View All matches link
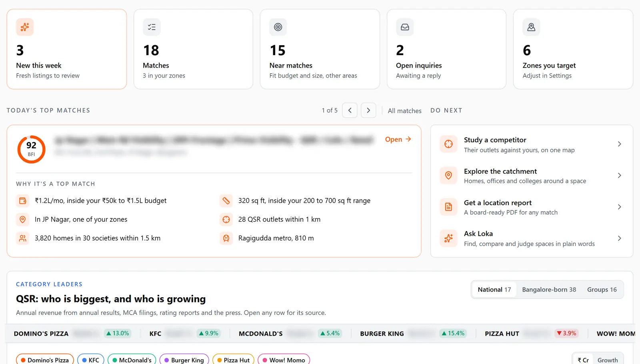The width and height of the screenshot is (640, 364). tap(404, 111)
